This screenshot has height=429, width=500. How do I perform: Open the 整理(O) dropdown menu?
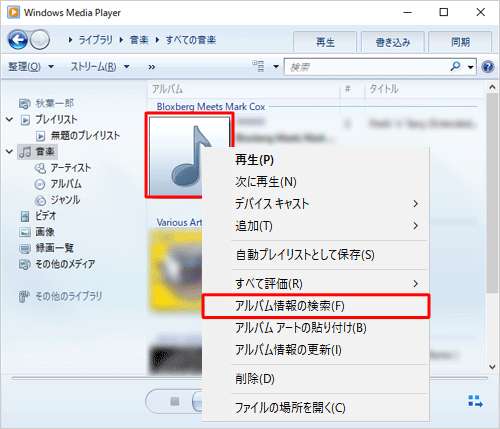click(x=31, y=67)
